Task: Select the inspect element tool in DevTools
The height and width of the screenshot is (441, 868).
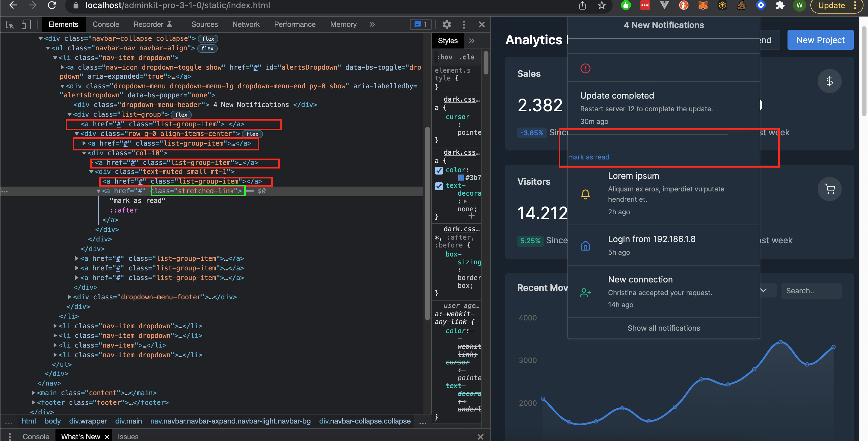Action: [x=9, y=24]
